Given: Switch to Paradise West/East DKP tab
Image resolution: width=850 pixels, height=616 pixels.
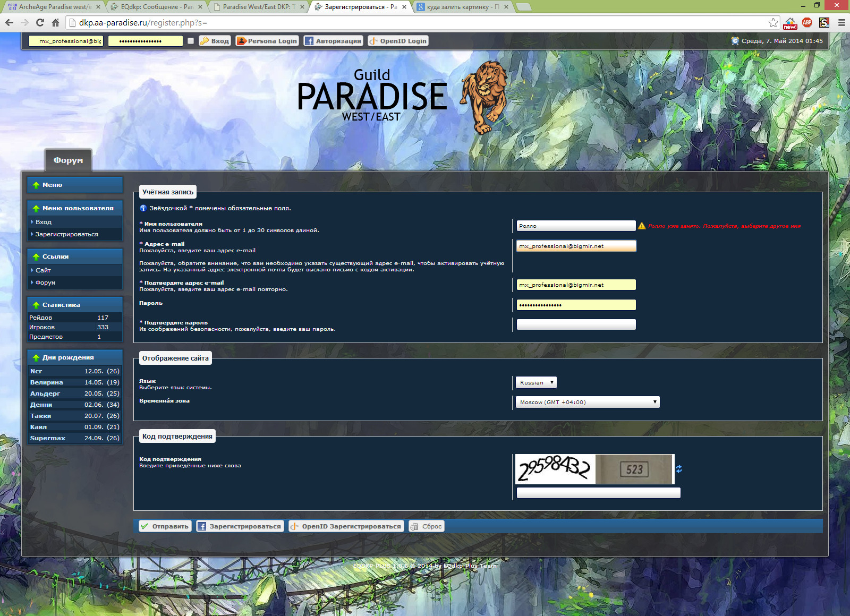Looking at the screenshot, I should [x=259, y=7].
